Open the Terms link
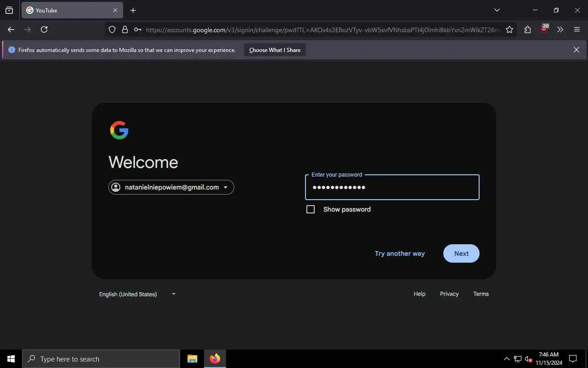This screenshot has width=588, height=368. pyautogui.click(x=481, y=294)
